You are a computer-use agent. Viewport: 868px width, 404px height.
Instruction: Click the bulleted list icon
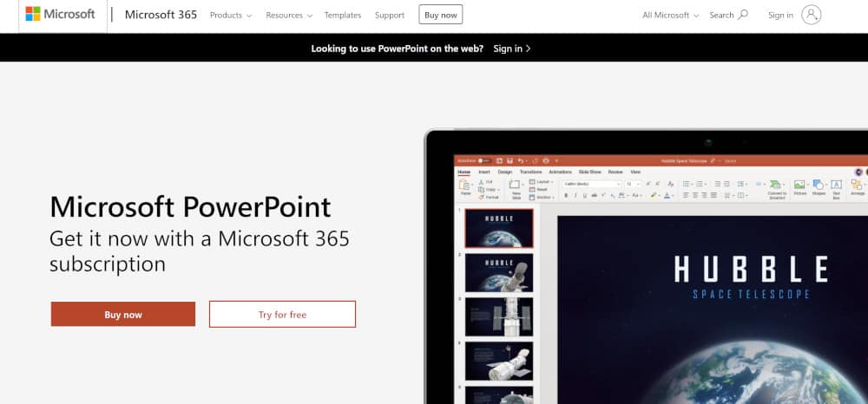pos(686,184)
